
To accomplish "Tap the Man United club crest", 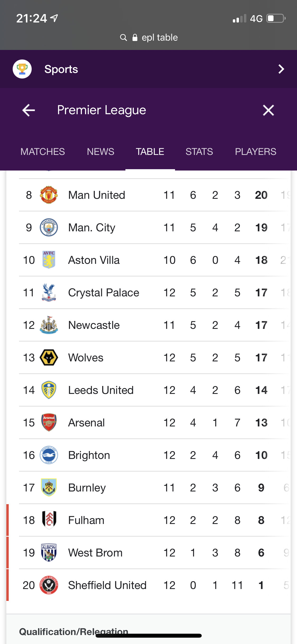I will 49,195.
